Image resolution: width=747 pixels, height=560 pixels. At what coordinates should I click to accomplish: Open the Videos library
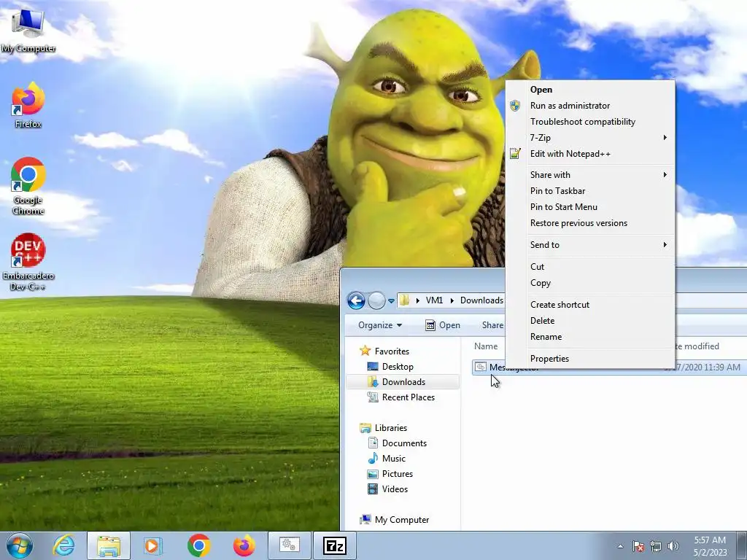point(387,489)
